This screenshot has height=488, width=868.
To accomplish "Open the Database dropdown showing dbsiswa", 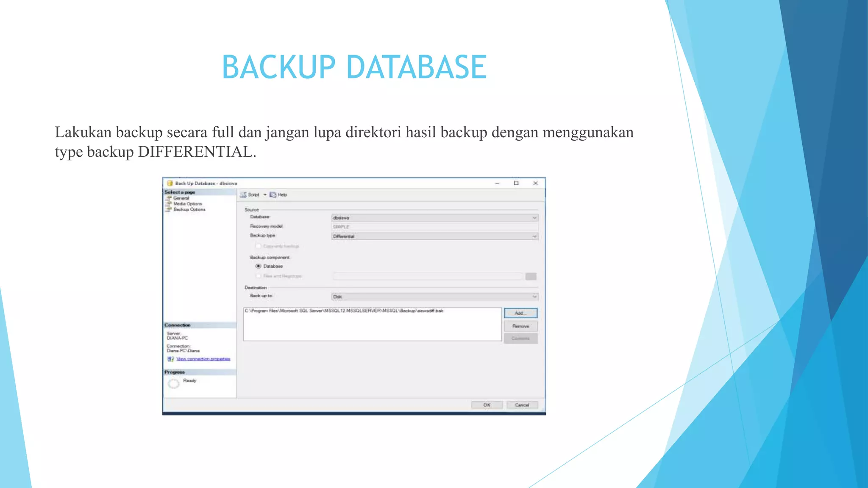I will pyautogui.click(x=534, y=218).
